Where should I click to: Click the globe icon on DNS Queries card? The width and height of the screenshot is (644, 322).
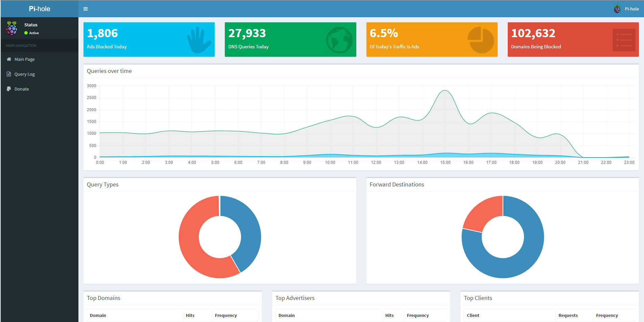(339, 40)
